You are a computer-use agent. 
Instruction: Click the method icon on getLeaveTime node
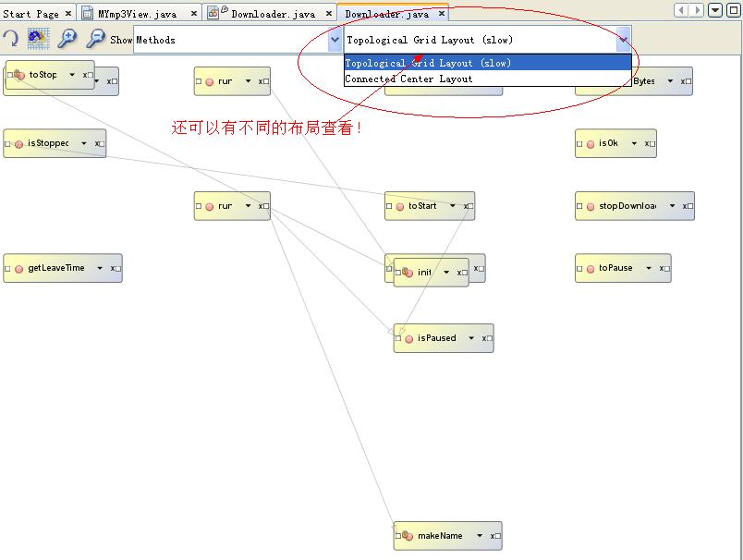(x=19, y=269)
